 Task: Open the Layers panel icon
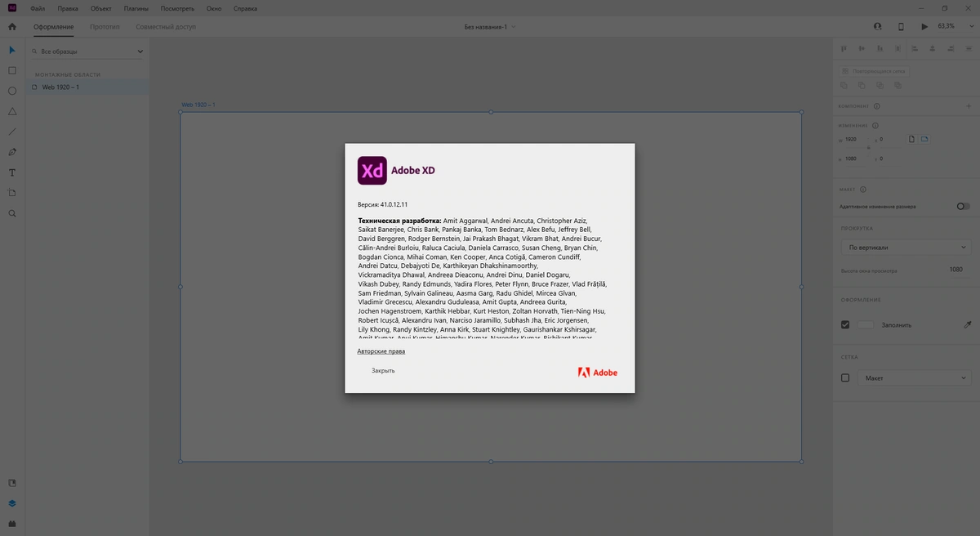coord(12,503)
